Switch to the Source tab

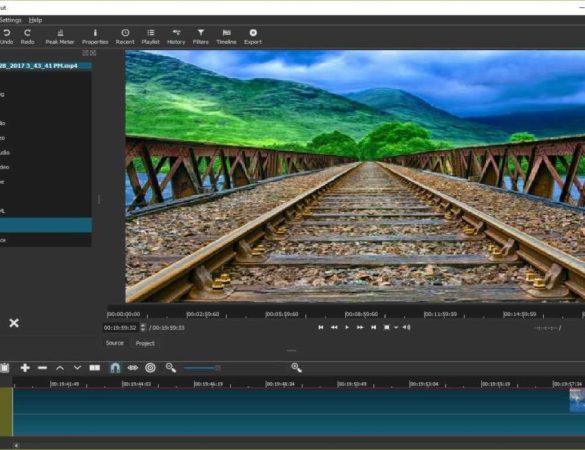pos(115,343)
